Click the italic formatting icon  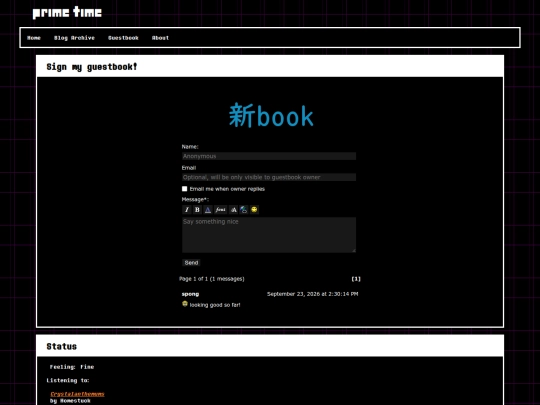187,210
